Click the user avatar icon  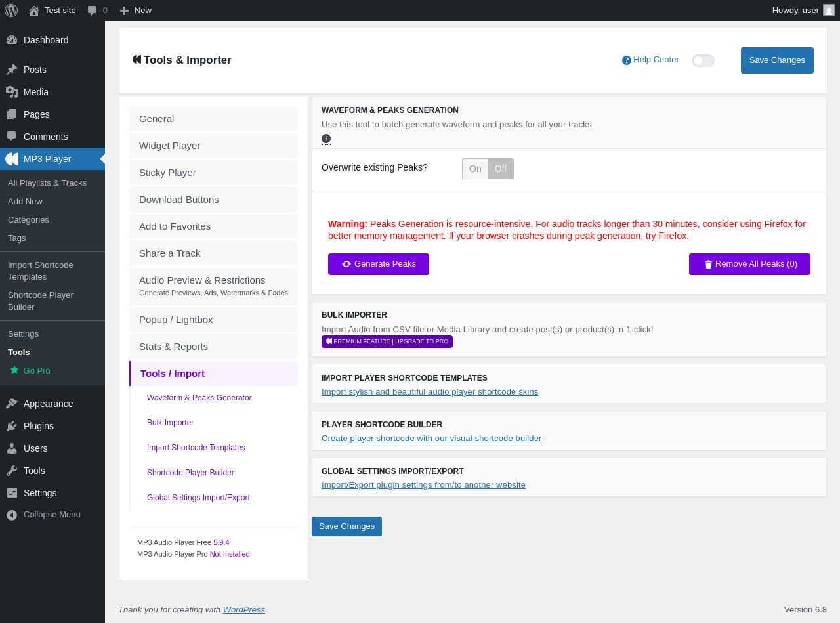click(829, 10)
